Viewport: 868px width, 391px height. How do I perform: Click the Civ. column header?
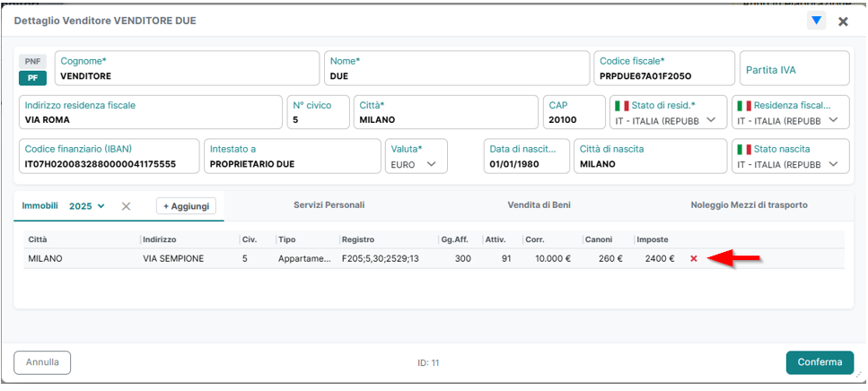click(249, 240)
